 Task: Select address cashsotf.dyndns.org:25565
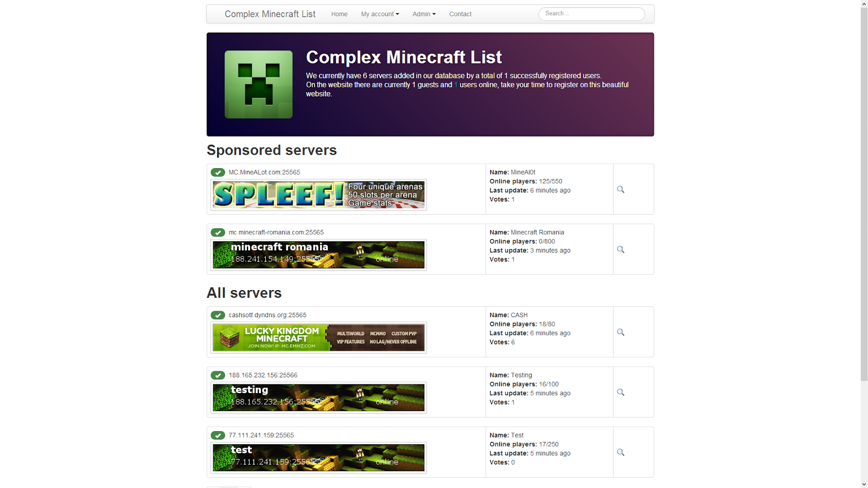point(267,315)
